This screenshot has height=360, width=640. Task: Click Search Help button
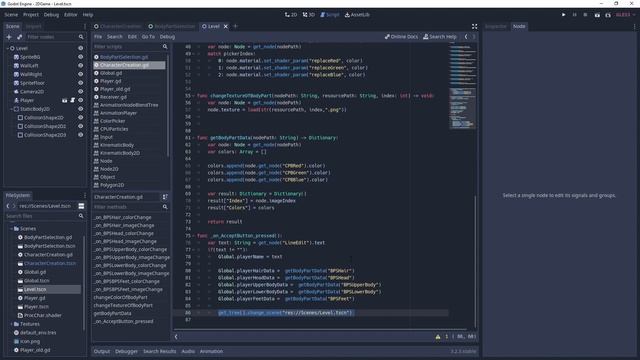pyautogui.click(x=440, y=37)
